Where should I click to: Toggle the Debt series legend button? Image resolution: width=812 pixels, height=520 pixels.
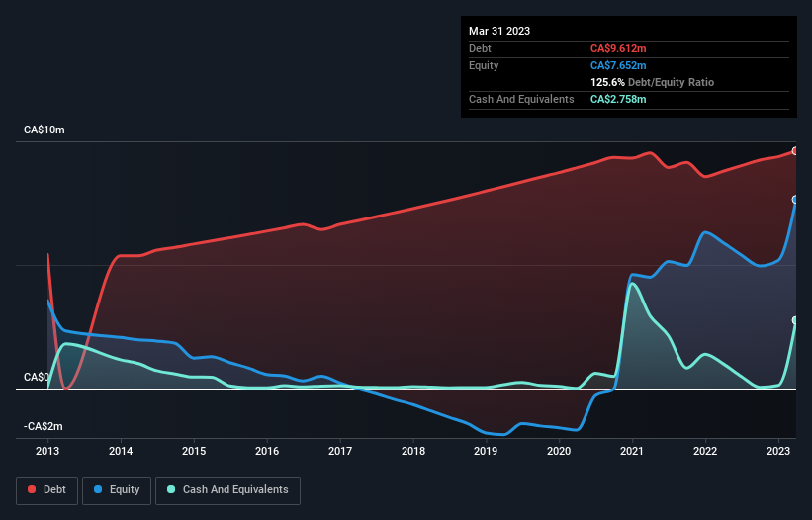(x=47, y=490)
